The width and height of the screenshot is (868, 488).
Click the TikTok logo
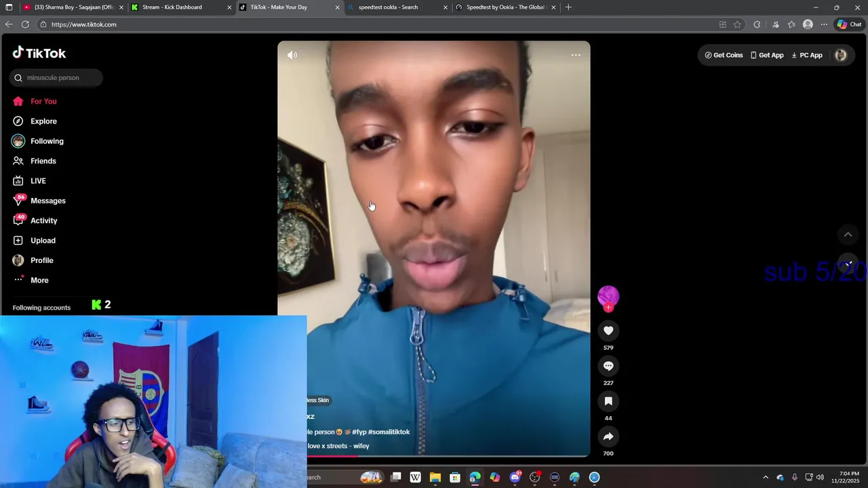click(39, 53)
